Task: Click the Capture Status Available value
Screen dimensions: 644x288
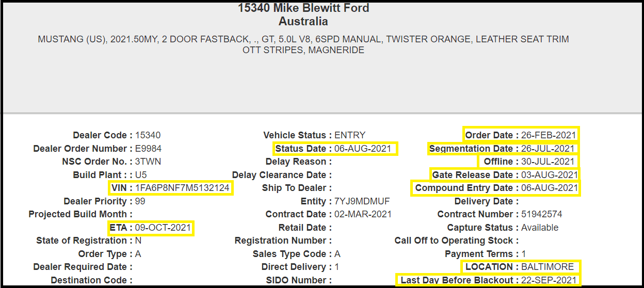Action: pos(540,228)
